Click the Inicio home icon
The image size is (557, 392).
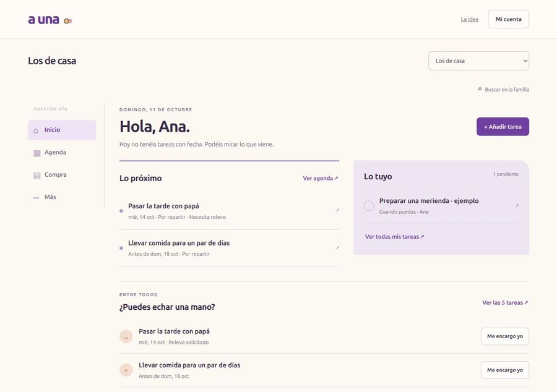[x=36, y=130]
